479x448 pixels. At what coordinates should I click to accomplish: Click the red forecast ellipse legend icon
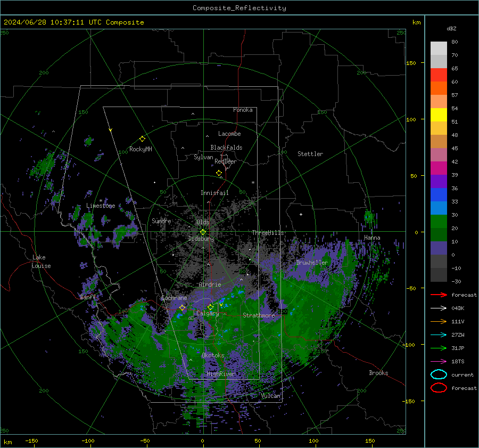[439, 388]
